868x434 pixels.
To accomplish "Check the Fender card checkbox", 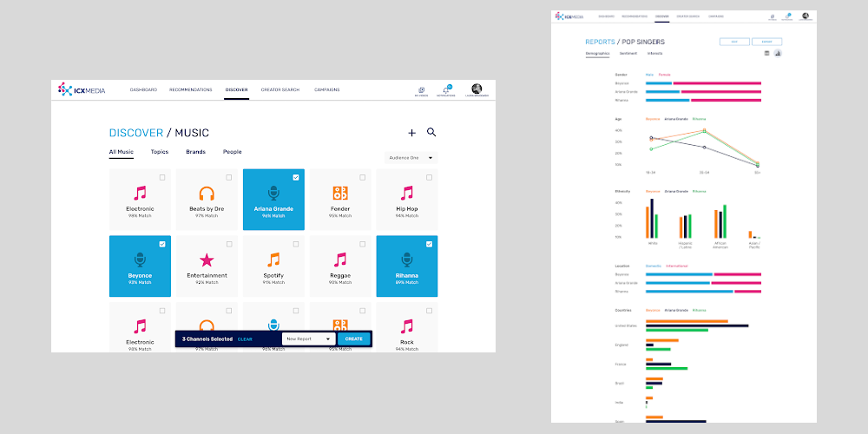I will (x=363, y=178).
